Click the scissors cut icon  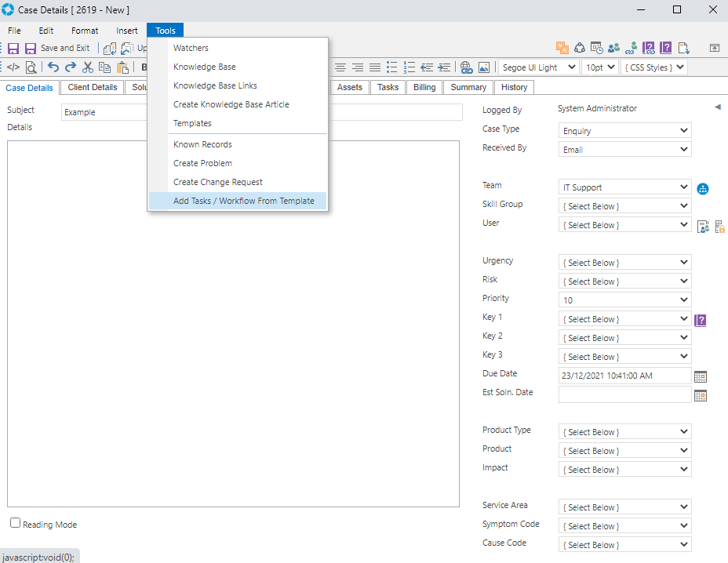(88, 67)
